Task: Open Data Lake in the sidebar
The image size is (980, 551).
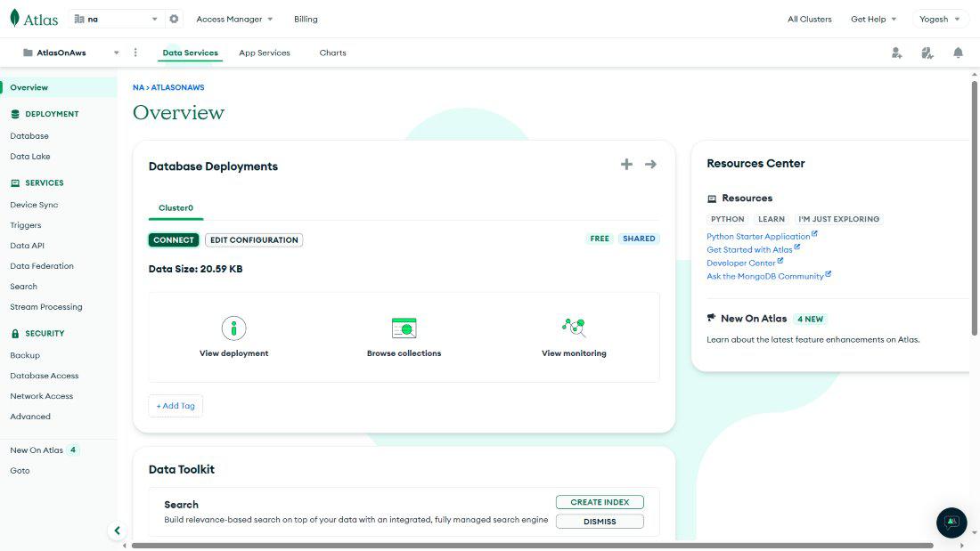Action: [x=30, y=157]
